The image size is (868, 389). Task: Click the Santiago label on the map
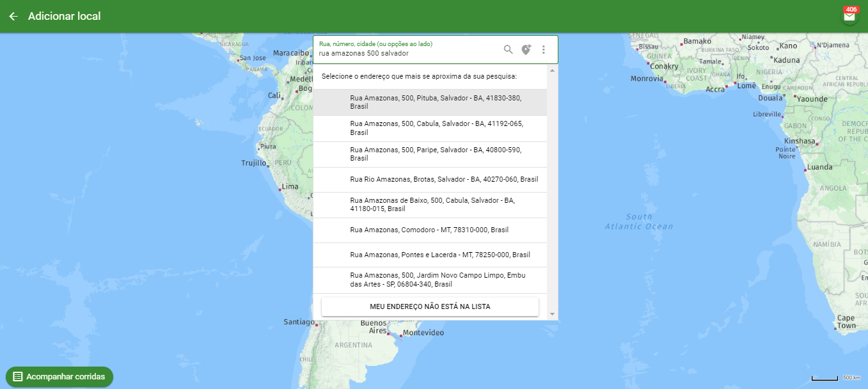click(x=299, y=322)
